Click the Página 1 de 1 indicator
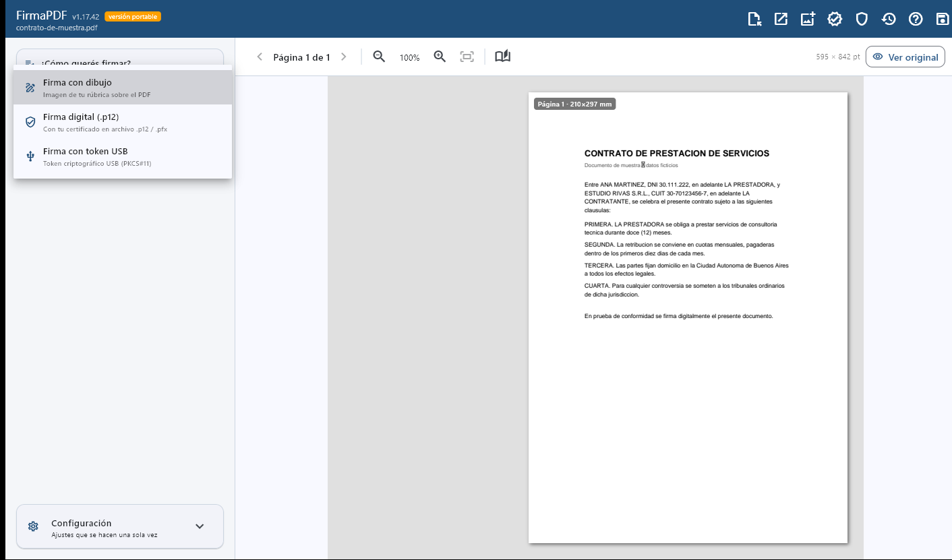The image size is (952, 560). tap(301, 57)
